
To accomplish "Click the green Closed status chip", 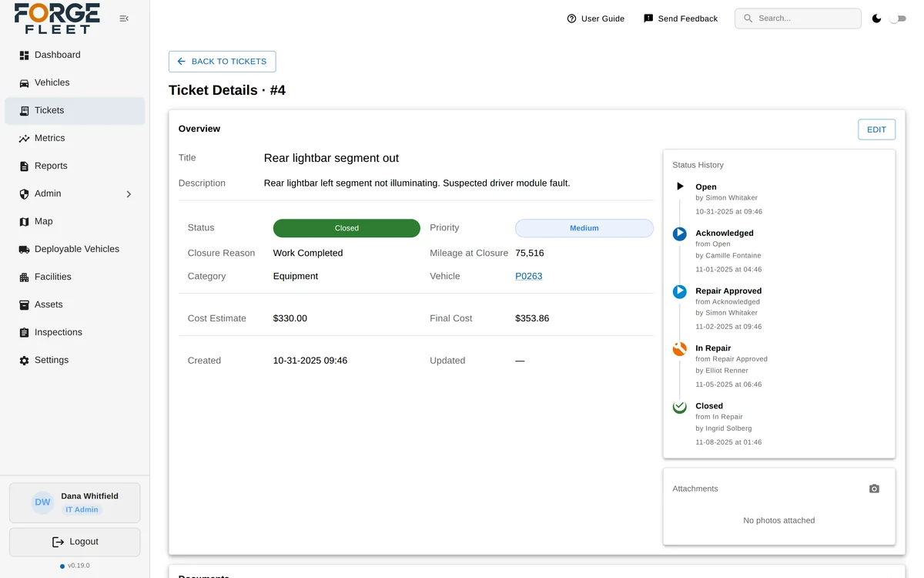I will [346, 228].
